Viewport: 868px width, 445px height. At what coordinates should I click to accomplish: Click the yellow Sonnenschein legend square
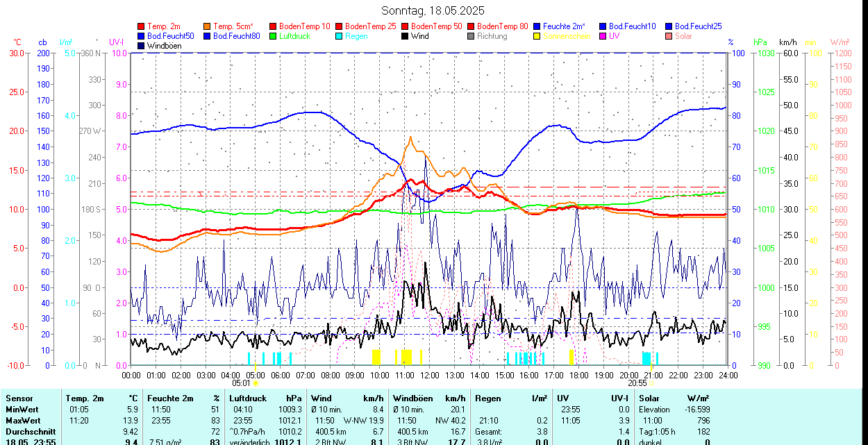click(x=537, y=36)
